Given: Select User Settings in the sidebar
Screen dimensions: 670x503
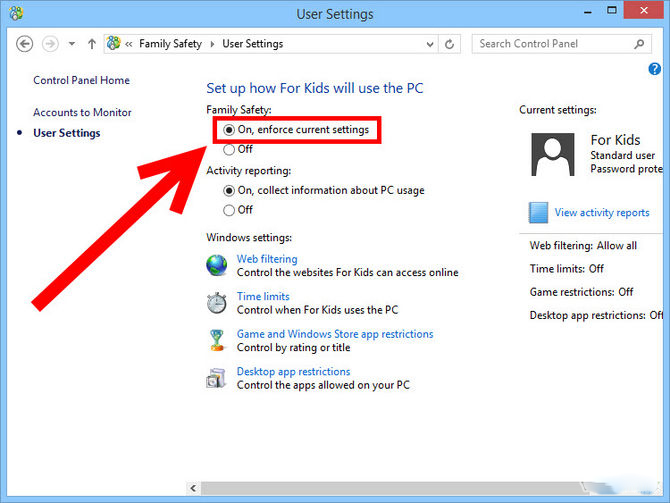Looking at the screenshot, I should (x=67, y=133).
